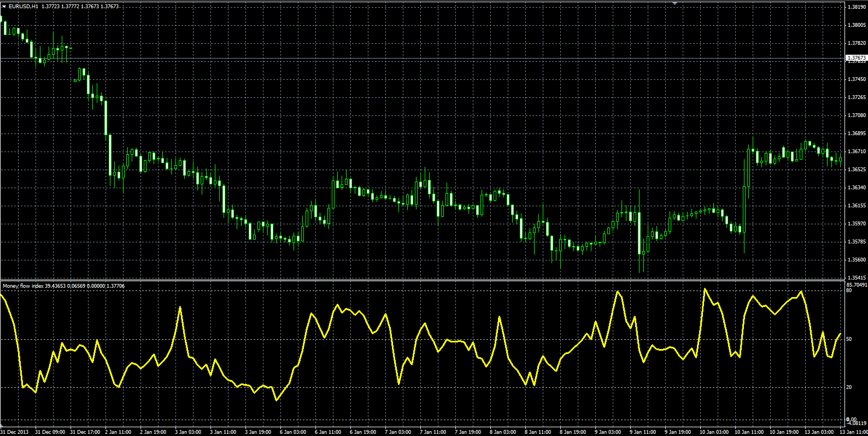Click the 1.36340 price scale value
The height and width of the screenshot is (436, 868).
(x=857, y=187)
